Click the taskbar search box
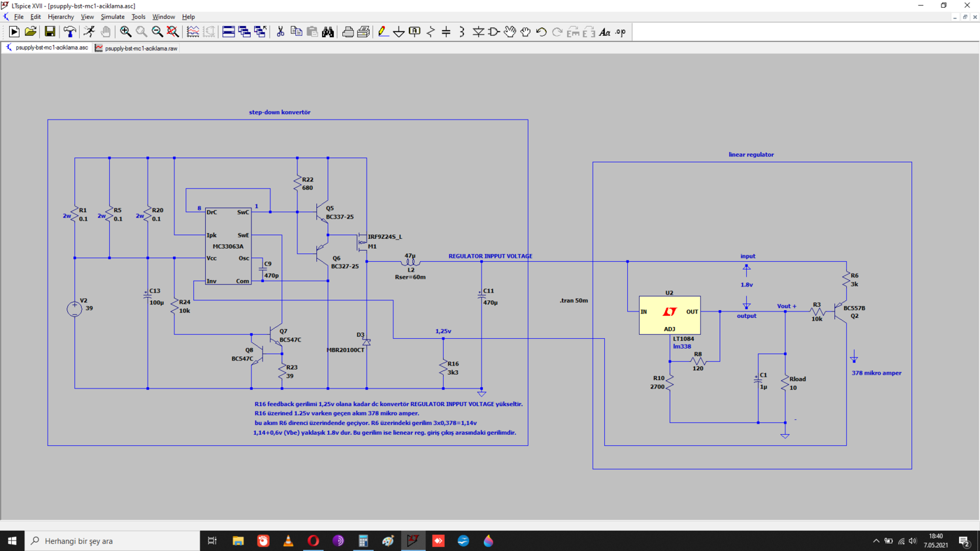The image size is (980, 551). (x=112, y=541)
